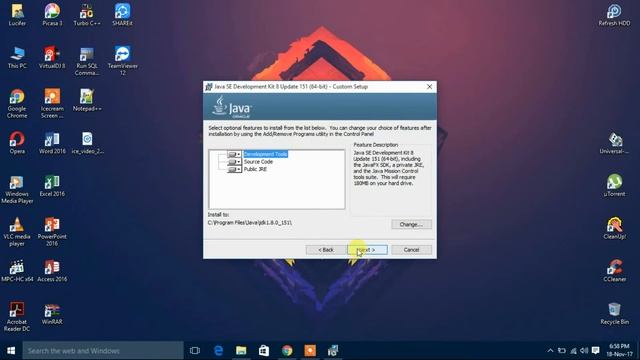Screen dimensions: 640x360
Task: Open the taskbar clock and date
Action: click(619, 351)
